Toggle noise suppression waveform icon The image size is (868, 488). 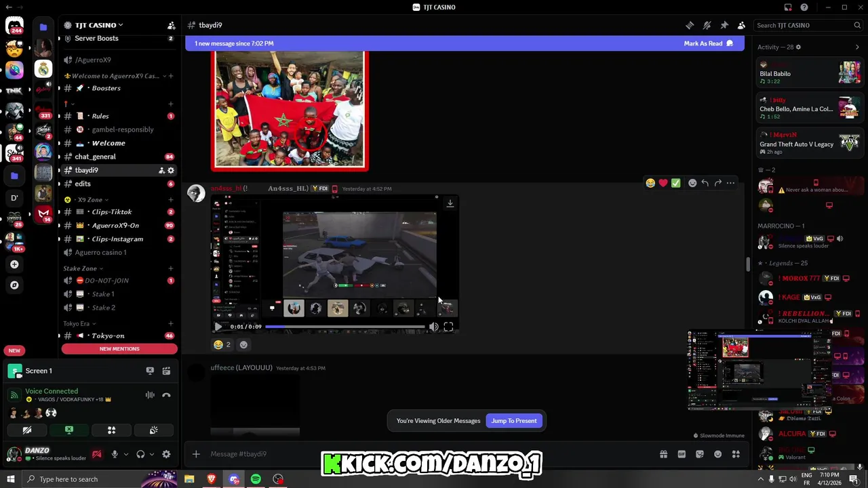[150, 395]
